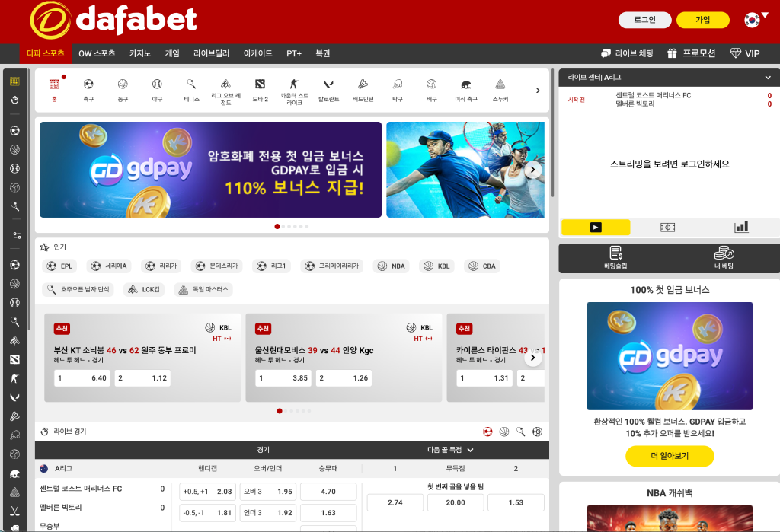Open the gdpay 110% bonus banner

210,170
